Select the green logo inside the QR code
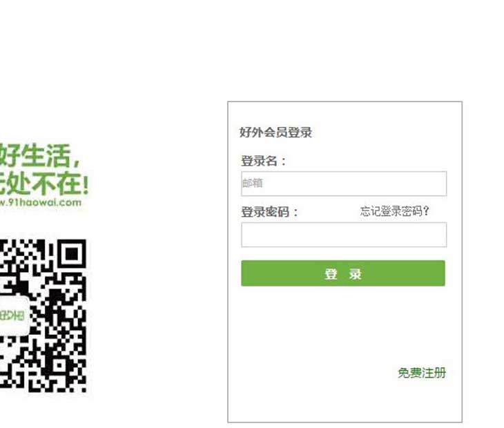The height and width of the screenshot is (428, 504). point(13,315)
